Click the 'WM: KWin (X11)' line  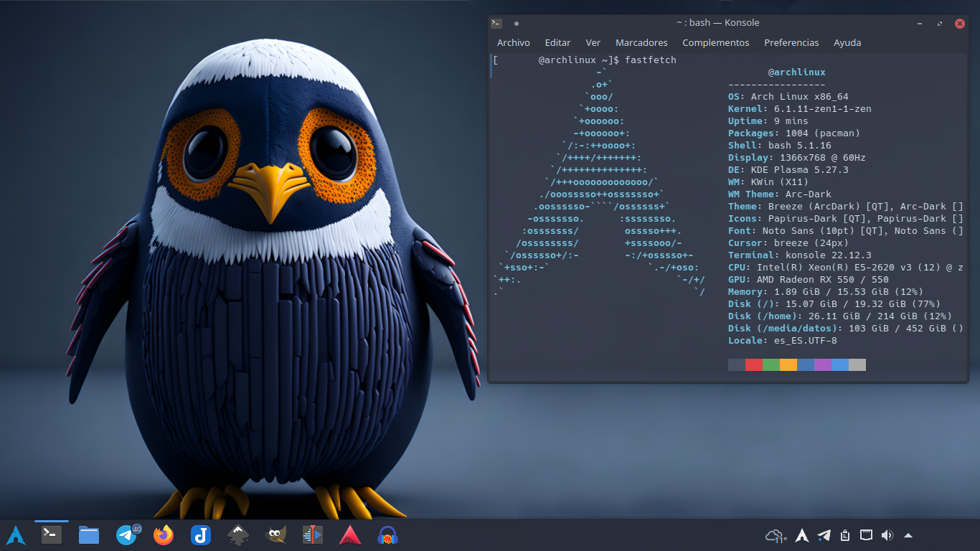pyautogui.click(x=768, y=182)
